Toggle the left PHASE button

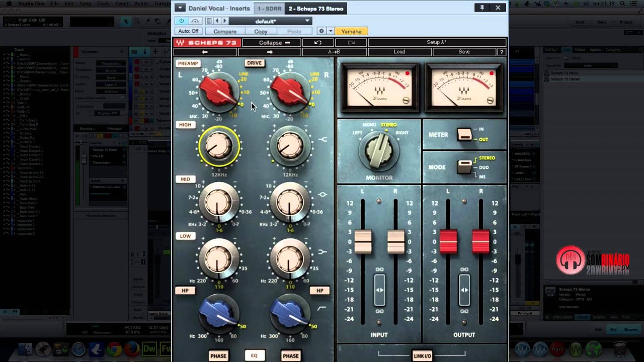(218, 356)
